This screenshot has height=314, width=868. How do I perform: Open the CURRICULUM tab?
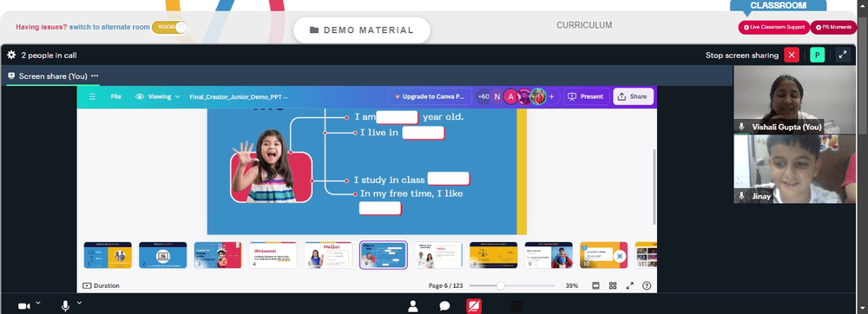(x=584, y=25)
